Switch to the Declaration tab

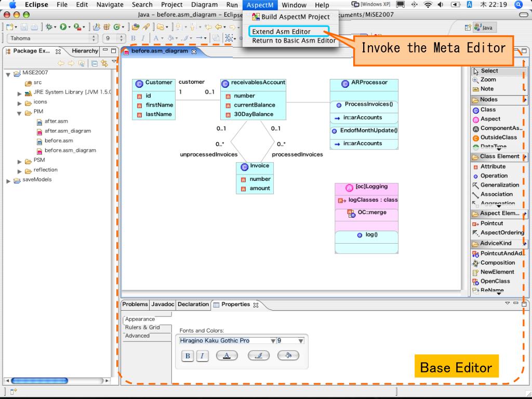coord(193,304)
